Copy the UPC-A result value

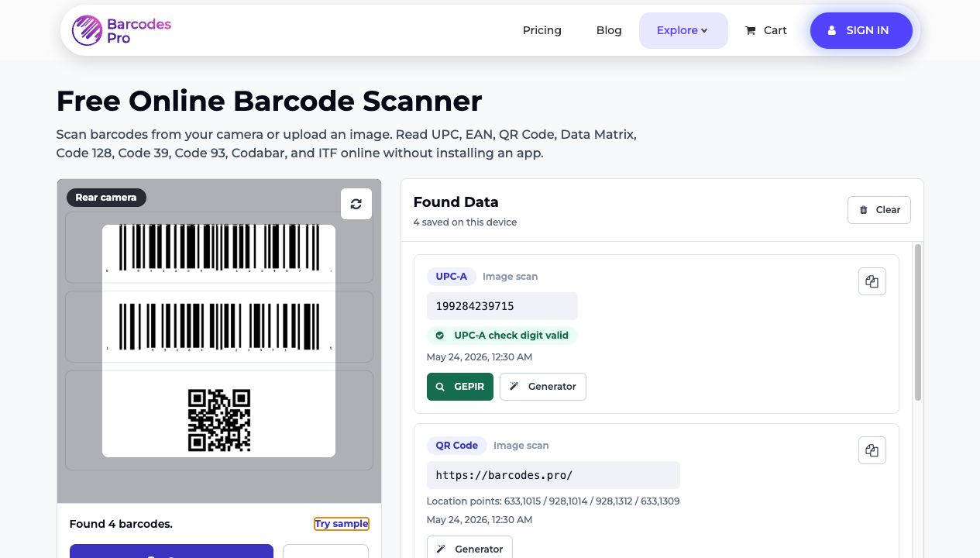pyautogui.click(x=872, y=281)
